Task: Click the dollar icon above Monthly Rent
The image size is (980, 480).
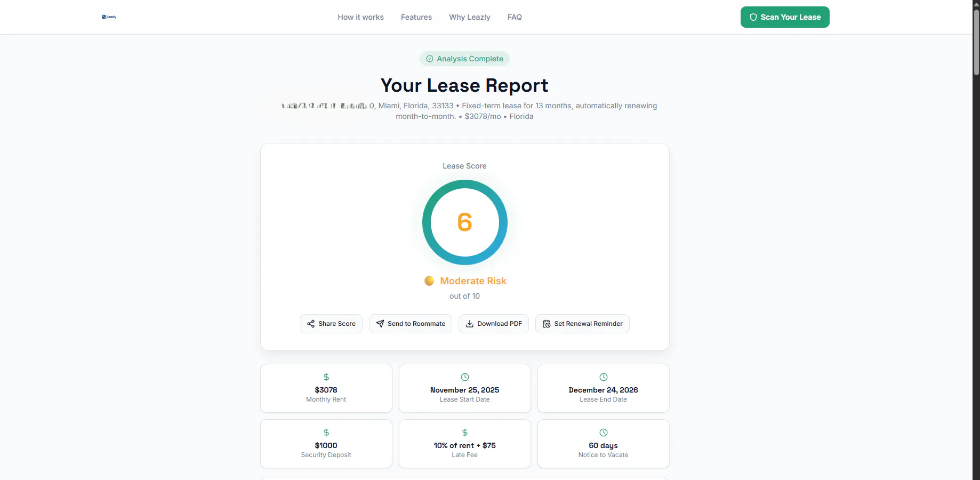Action: 326,377
